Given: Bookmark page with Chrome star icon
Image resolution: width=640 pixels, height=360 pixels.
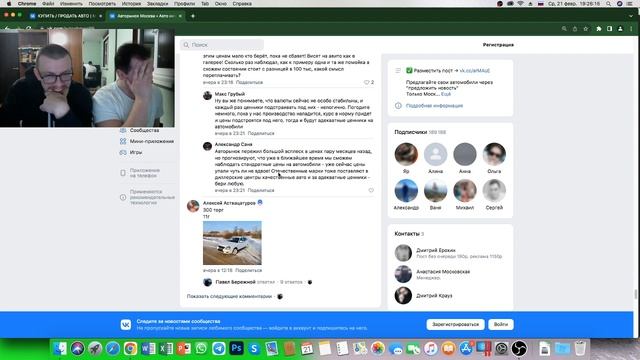Looking at the screenshot, I should point(586,29).
